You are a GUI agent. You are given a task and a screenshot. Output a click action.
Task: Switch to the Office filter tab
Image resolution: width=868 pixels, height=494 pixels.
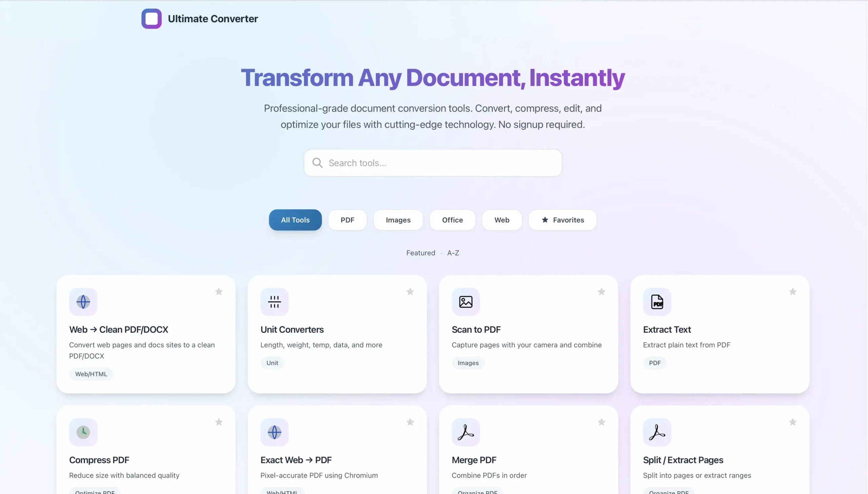click(x=452, y=220)
